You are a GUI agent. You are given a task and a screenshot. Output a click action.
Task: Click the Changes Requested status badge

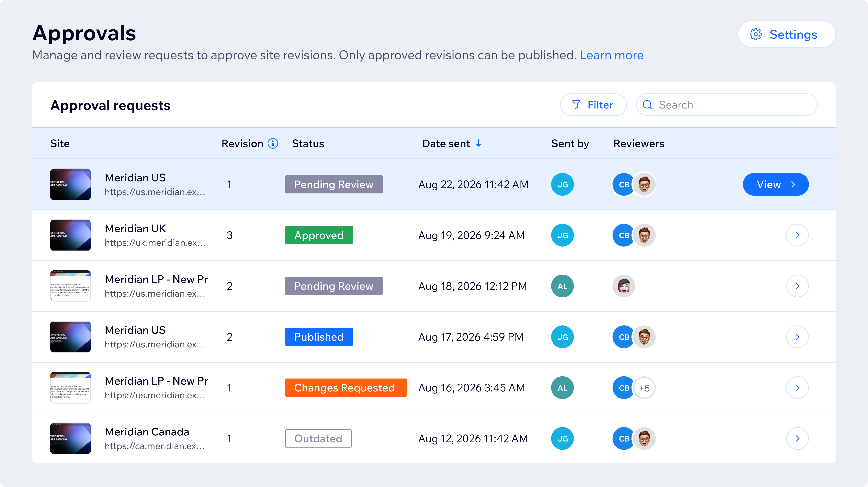point(346,387)
